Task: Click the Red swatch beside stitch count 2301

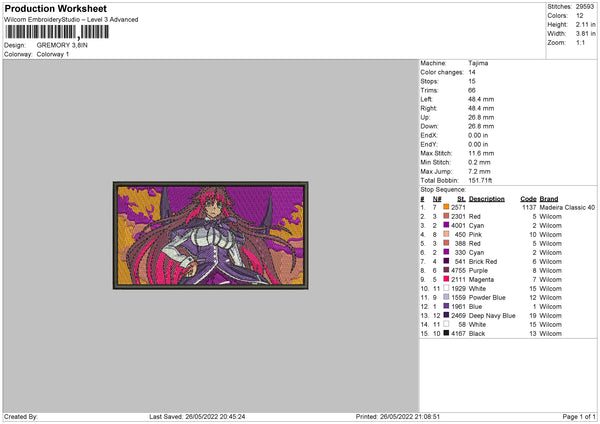Action: (x=446, y=216)
